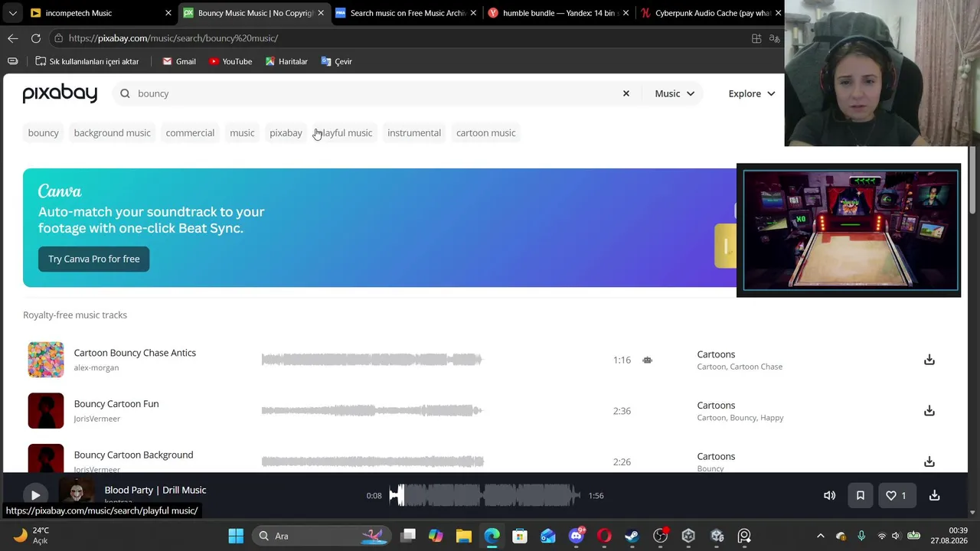The width and height of the screenshot is (980, 551).
Task: Close the incompetech Music tab
Action: [x=168, y=13]
